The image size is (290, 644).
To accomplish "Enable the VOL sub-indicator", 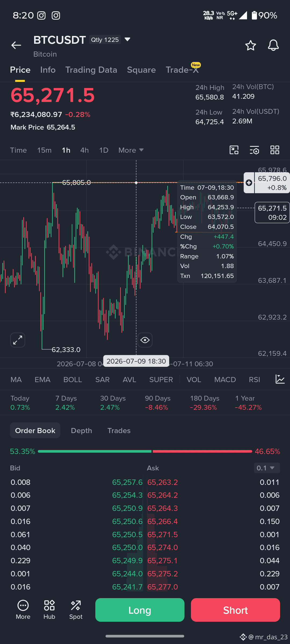I will [194, 379].
